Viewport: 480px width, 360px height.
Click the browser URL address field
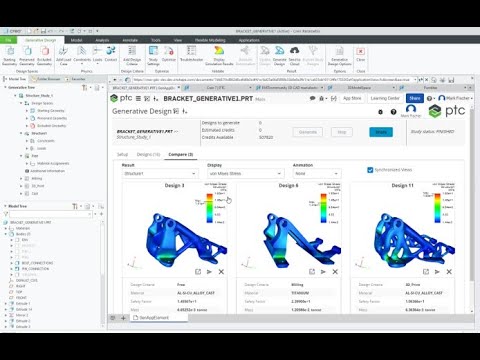pyautogui.click(x=273, y=80)
